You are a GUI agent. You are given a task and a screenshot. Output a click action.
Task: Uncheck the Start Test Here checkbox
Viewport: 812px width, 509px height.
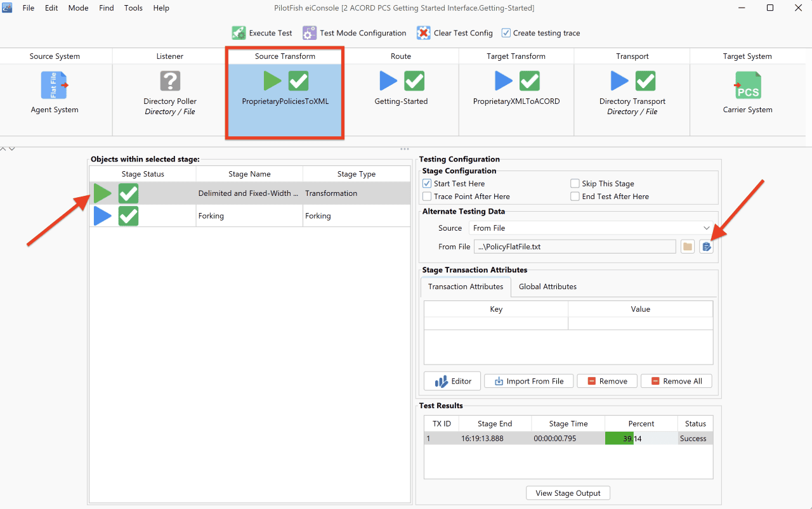coord(427,183)
